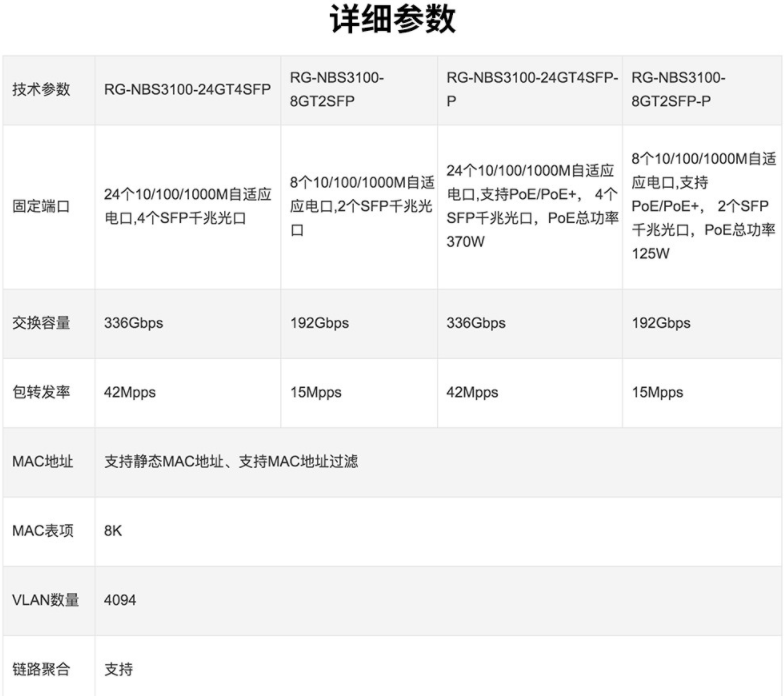Click the 8K value in MAC表项 row
This screenshot has width=784, height=696.
click(113, 530)
